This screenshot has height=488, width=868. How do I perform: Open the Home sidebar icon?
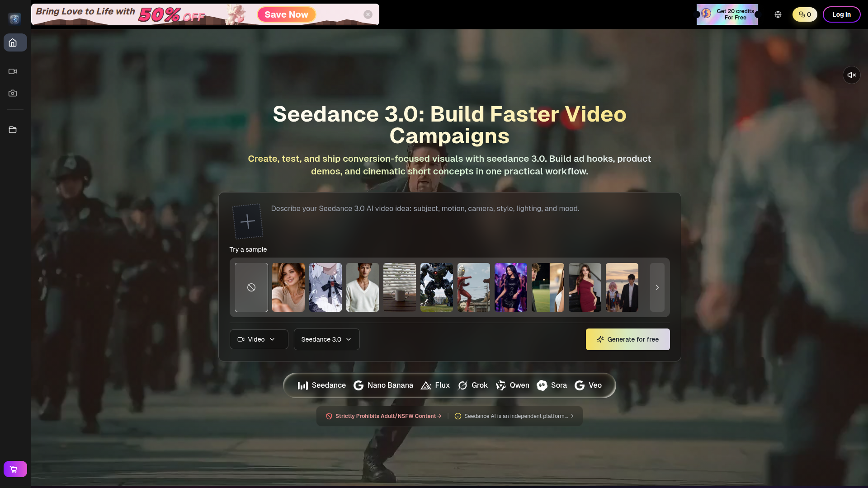[x=13, y=42]
